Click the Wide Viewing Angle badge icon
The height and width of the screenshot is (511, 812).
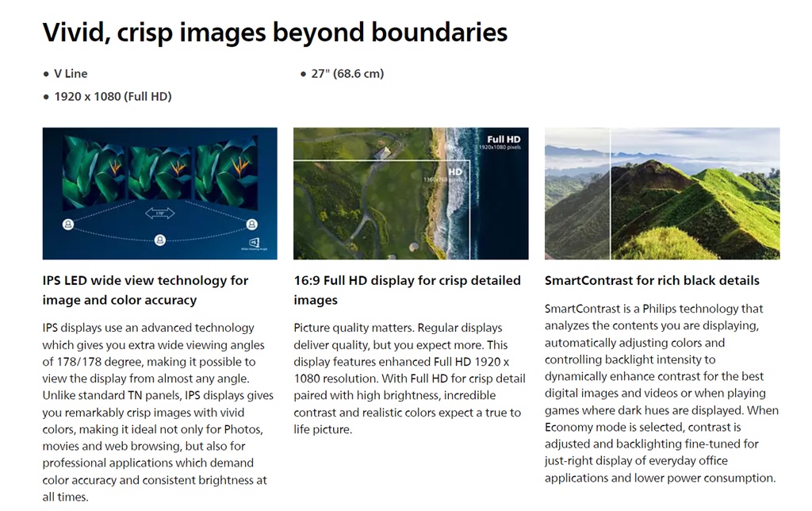pos(255,244)
